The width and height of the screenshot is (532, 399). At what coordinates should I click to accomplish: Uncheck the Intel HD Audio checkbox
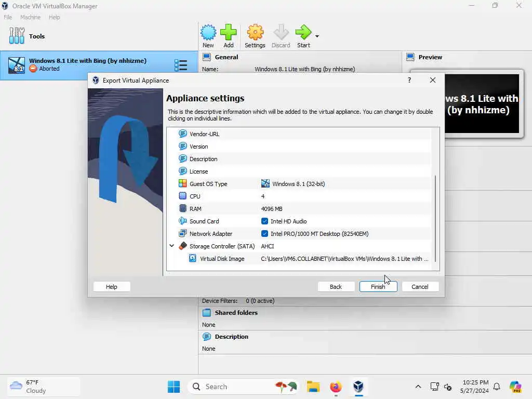click(264, 221)
